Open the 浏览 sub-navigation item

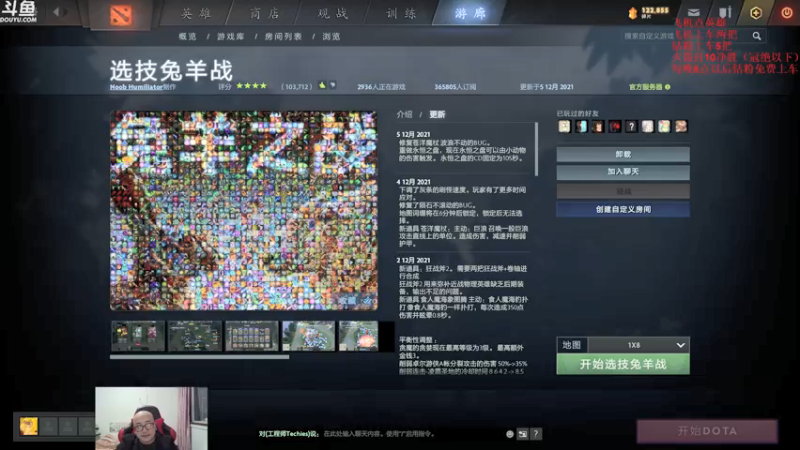331,37
